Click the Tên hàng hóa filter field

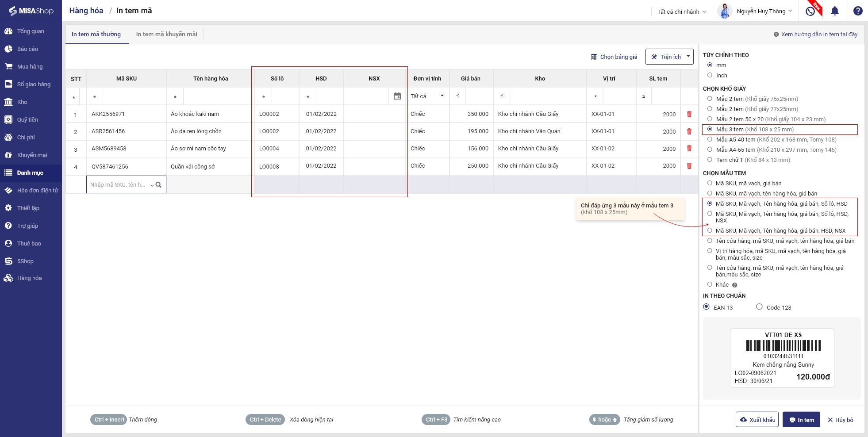point(217,96)
